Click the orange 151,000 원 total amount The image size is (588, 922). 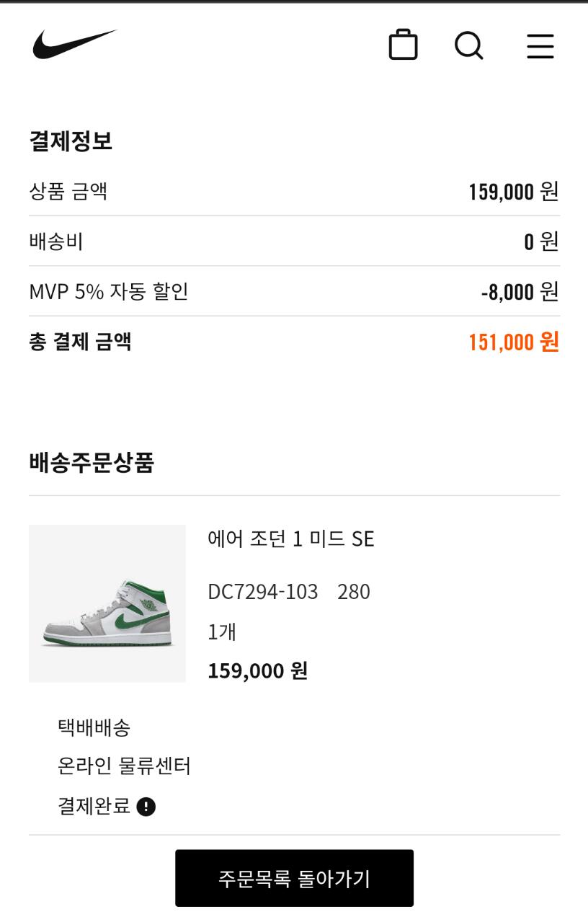click(x=513, y=342)
